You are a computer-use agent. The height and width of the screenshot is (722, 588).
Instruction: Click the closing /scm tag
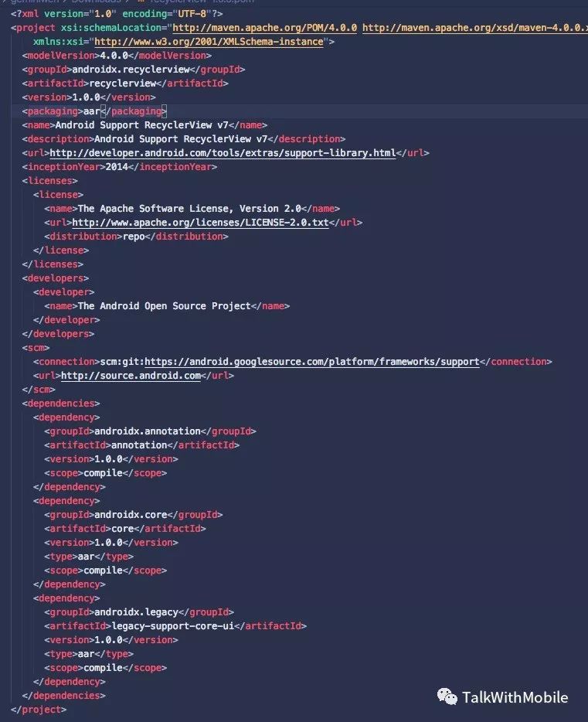click(x=38, y=390)
